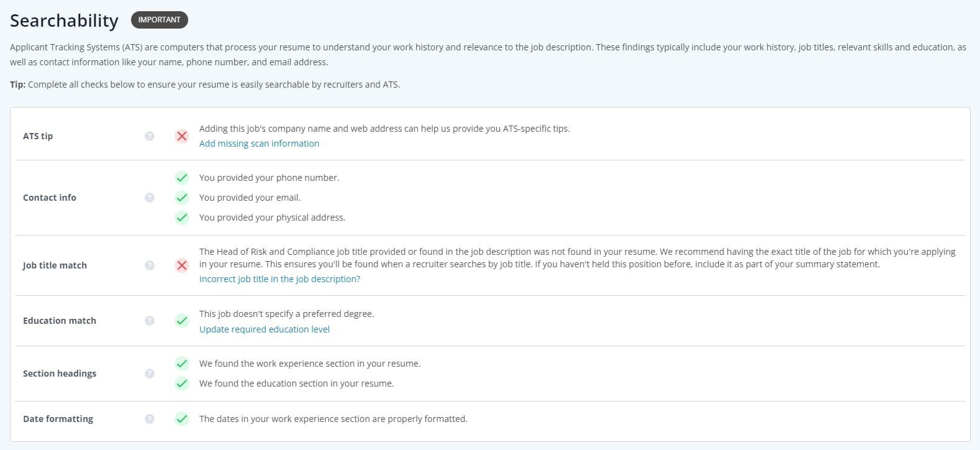This screenshot has height=450, width=980.
Task: Click the green check for email provided
Action: pos(182,198)
